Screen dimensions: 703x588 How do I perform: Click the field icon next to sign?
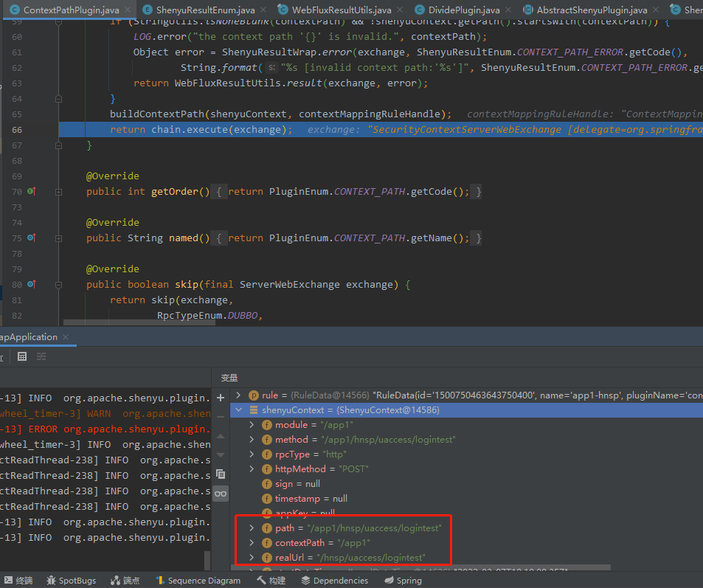pyautogui.click(x=267, y=484)
